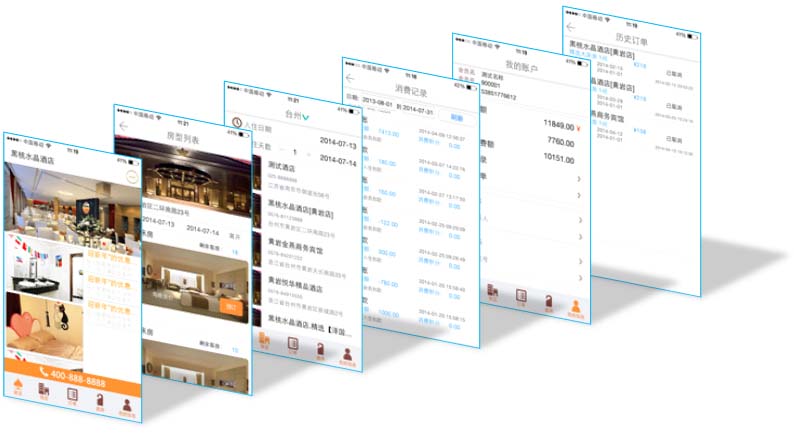
Task: Go back from the 房型列表 screen
Action: 124,126
